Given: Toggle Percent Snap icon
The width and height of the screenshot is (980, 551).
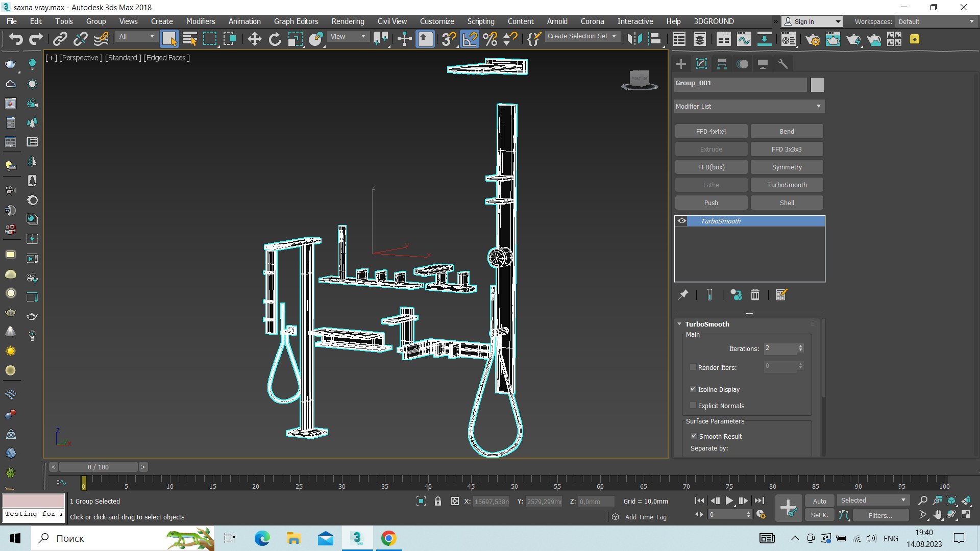Looking at the screenshot, I should click(490, 39).
